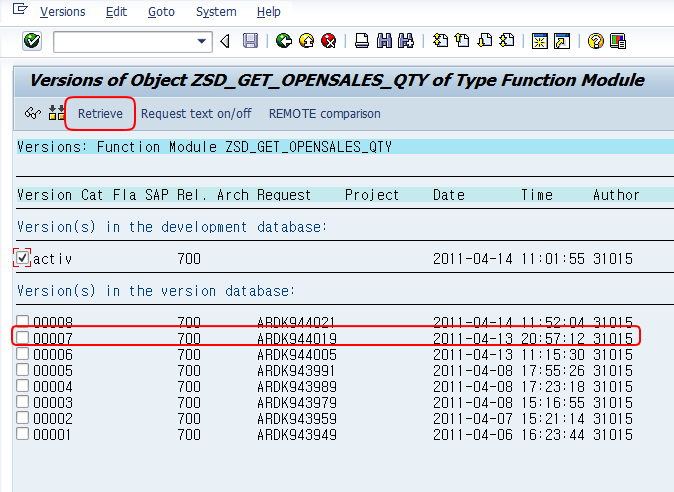Click the date 2011-04-14 in the activ row
This screenshot has width=674, height=492.
pos(473,259)
